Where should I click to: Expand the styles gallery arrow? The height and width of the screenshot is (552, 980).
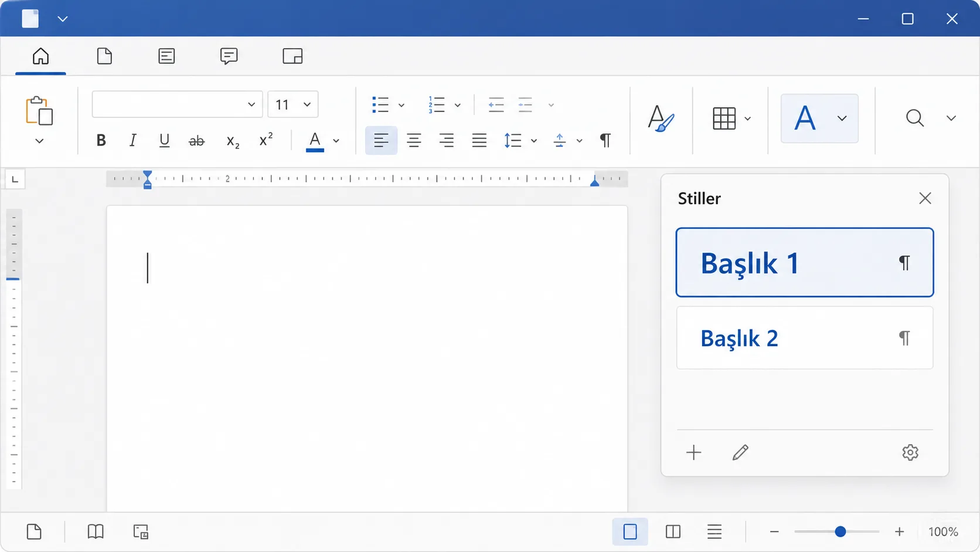(x=842, y=118)
